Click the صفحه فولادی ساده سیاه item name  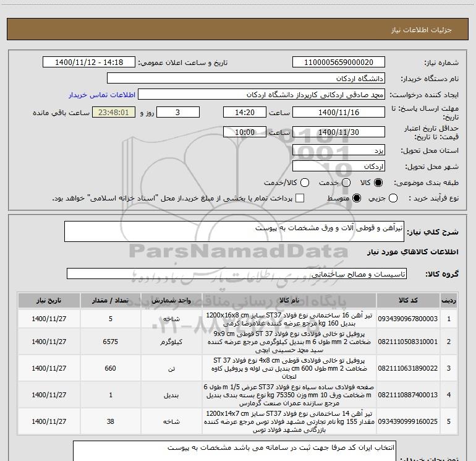[289, 395]
